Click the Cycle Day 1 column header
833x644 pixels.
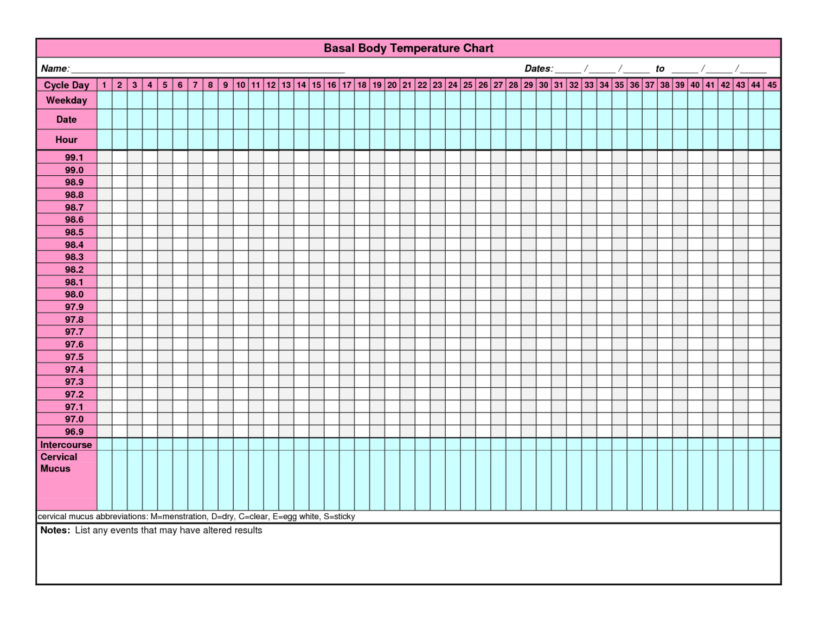point(104,85)
